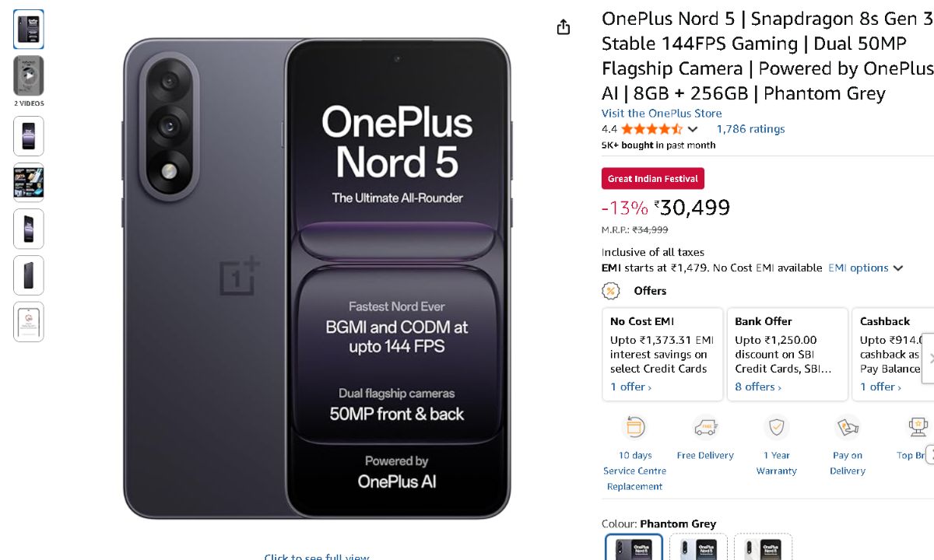Click the Great Indian Festival badge
The width and height of the screenshot is (934, 560).
coord(652,178)
